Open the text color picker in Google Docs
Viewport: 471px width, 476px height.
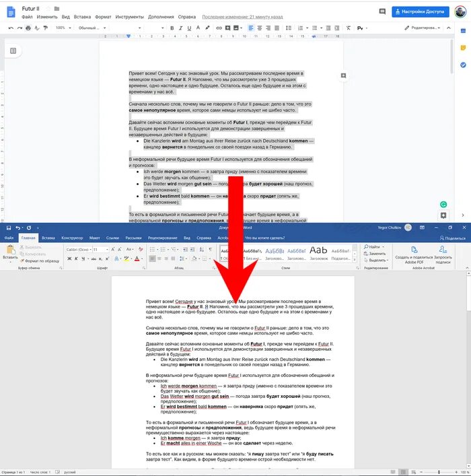pos(198,28)
